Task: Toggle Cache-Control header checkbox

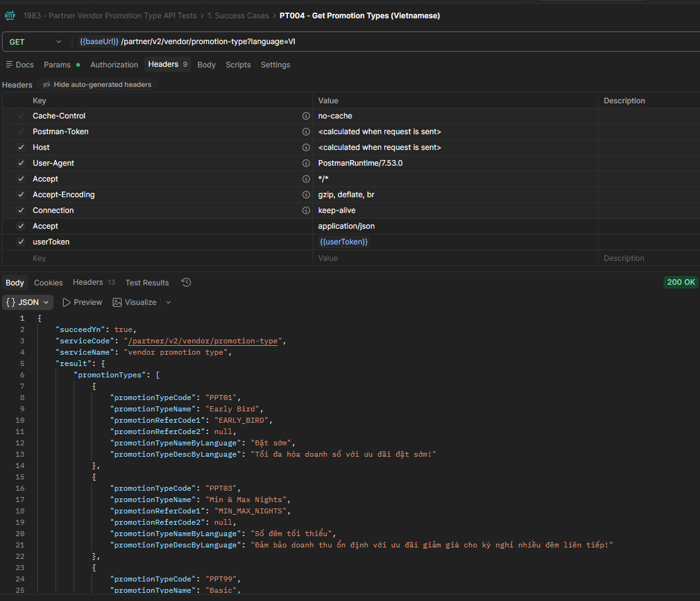Action: click(21, 116)
